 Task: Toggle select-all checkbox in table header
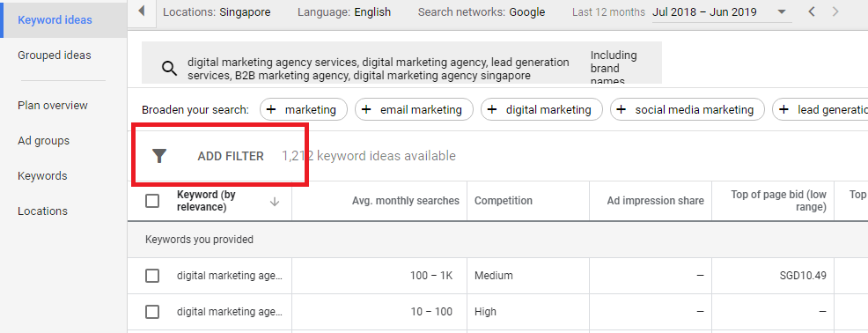pos(152,201)
